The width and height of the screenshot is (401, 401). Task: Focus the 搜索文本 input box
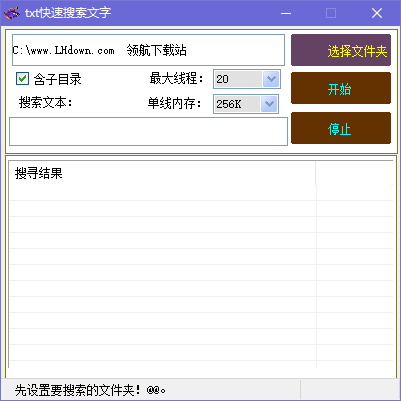tap(148, 131)
